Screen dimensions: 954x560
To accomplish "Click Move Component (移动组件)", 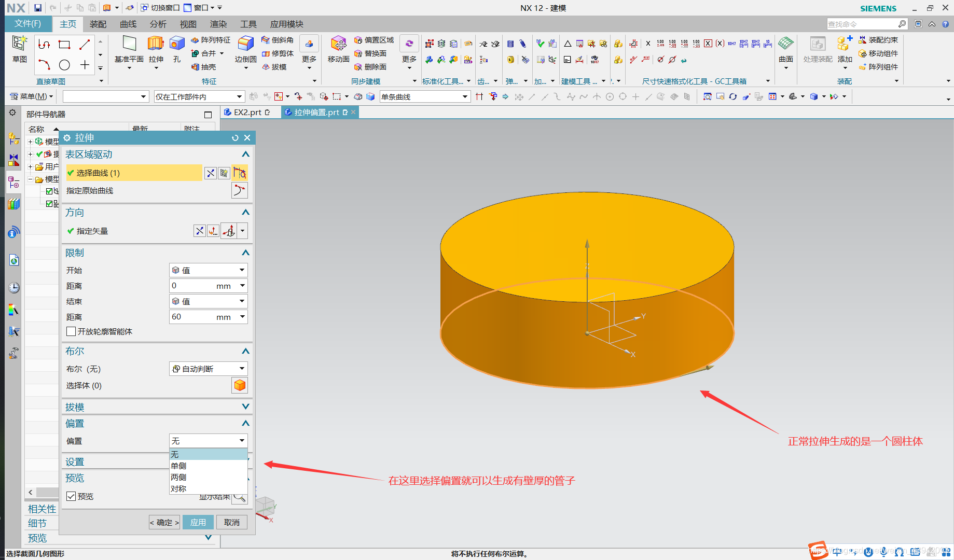I will point(878,53).
